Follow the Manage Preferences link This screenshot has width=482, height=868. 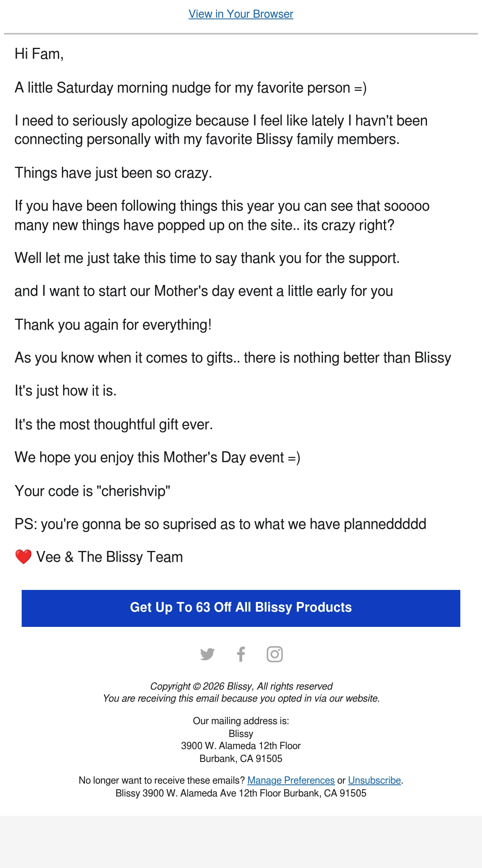(291, 780)
